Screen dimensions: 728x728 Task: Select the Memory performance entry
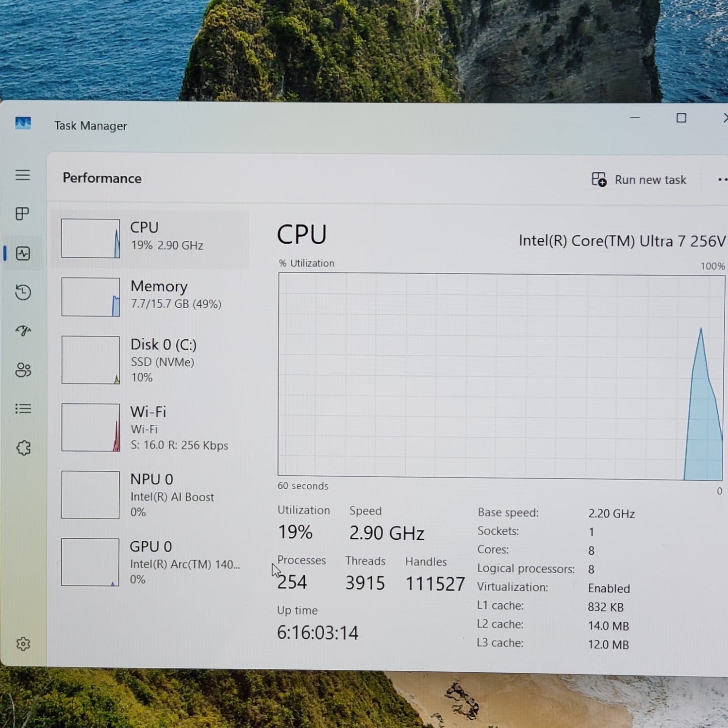point(150,296)
